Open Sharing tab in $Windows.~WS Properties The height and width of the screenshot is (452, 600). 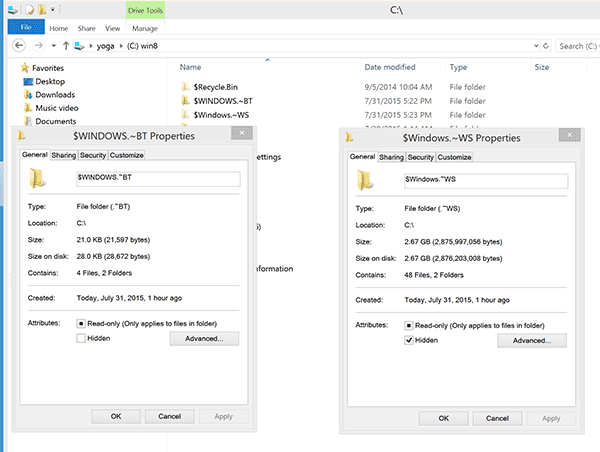(391, 157)
